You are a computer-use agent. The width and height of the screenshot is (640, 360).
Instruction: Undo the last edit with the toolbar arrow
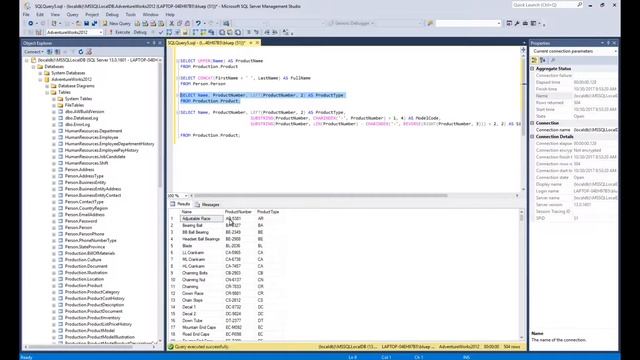click(198, 23)
